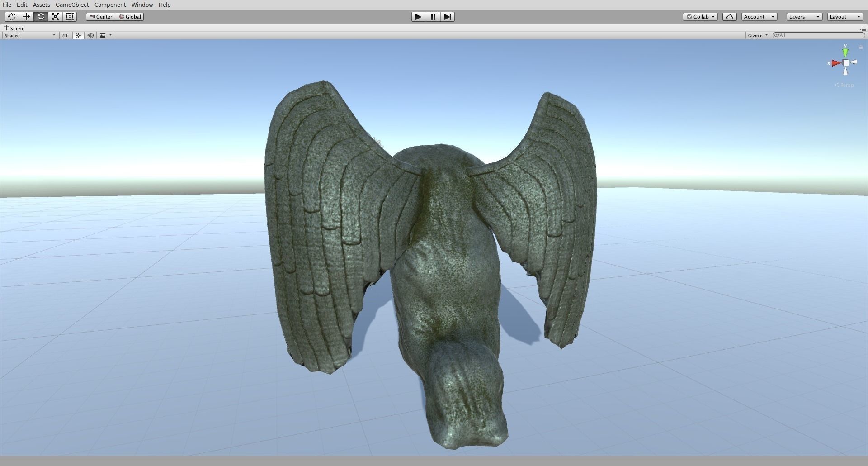Open the Shaded draw mode dropdown
The height and width of the screenshot is (466, 868).
click(x=29, y=35)
